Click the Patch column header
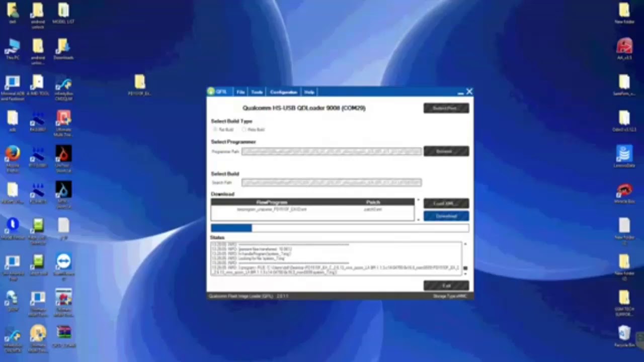The image size is (644, 362). (373, 202)
